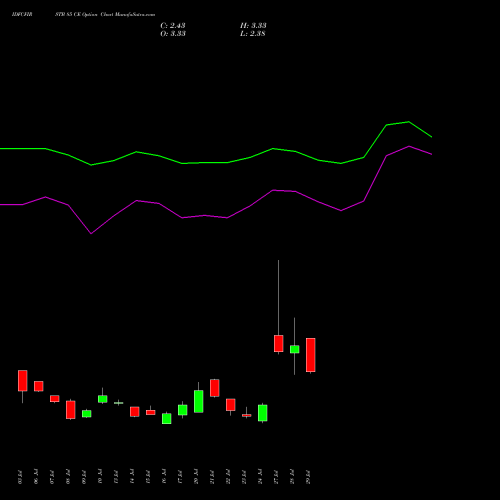Image resolution: width=500 pixels, height=500 pixels.
Task: Click the green candle on 28 Jul
Action: 295,349
